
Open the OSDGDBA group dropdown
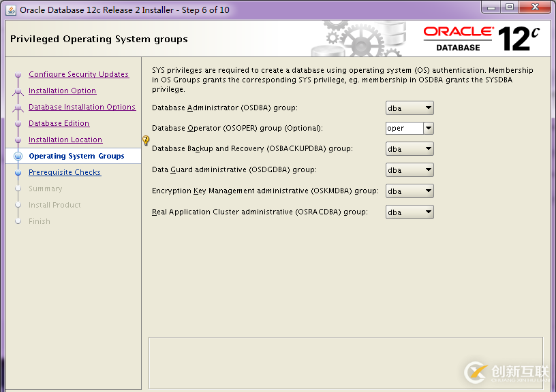[x=410, y=170]
